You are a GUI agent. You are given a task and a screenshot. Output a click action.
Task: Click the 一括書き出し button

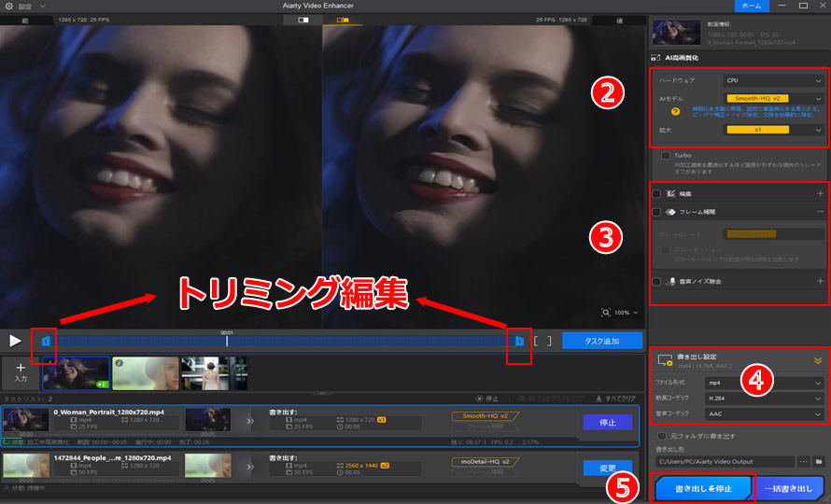tap(790, 487)
